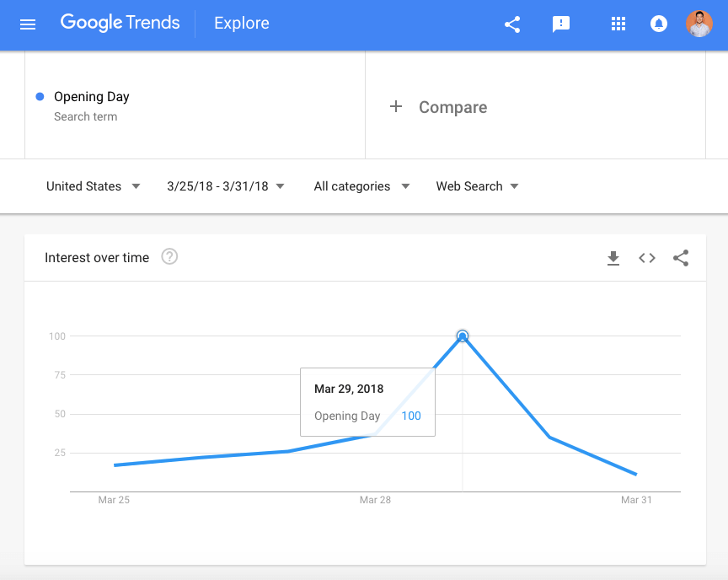The image size is (728, 580).
Task: Open the user account avatar
Action: tap(699, 24)
